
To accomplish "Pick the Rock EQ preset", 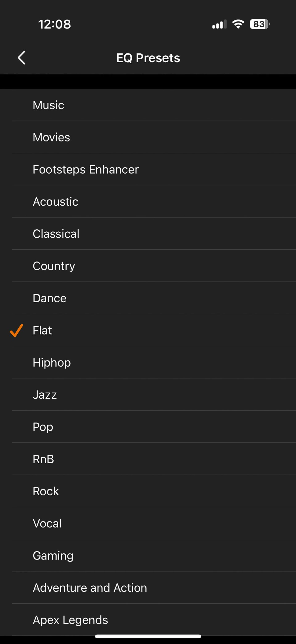I will 46,491.
